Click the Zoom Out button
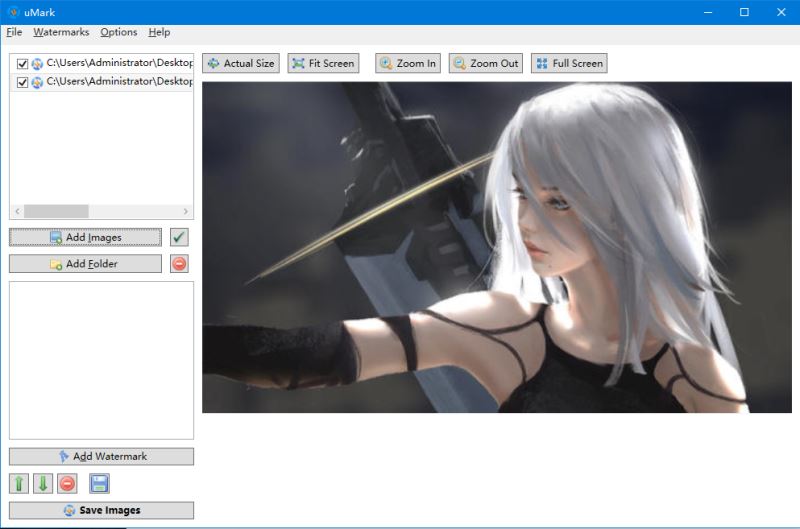 (486, 63)
